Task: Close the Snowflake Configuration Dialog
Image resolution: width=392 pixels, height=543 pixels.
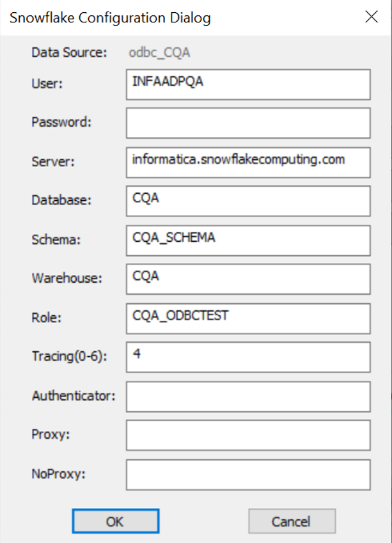Action: point(372,17)
